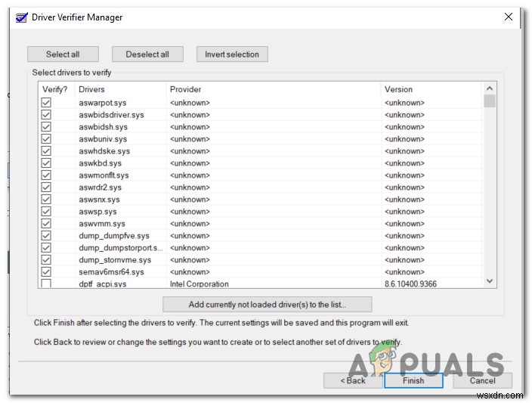Select the aswhdske.sys driver name
Image resolution: width=532 pixels, height=403 pixels.
pyautogui.click(x=104, y=151)
